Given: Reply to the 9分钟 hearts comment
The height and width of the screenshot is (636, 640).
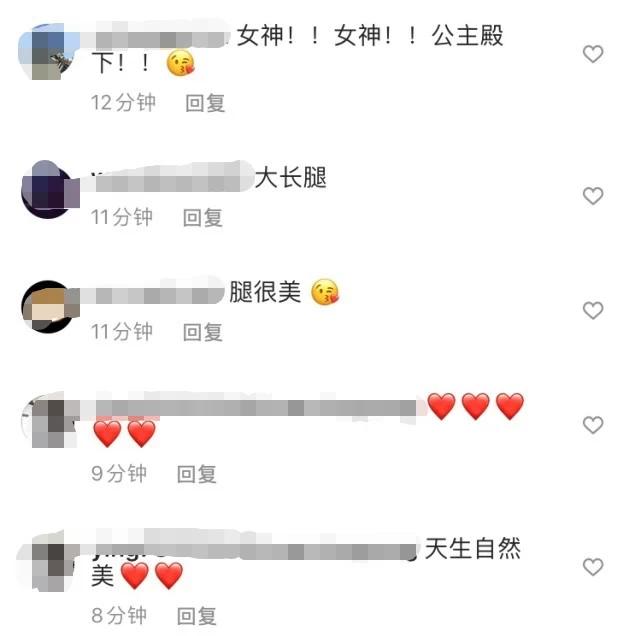Looking at the screenshot, I should 196,474.
